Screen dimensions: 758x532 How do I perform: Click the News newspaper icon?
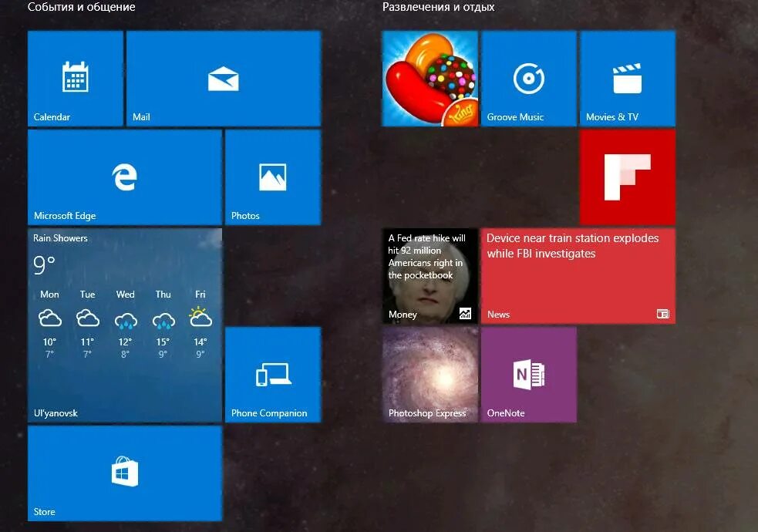click(x=662, y=314)
